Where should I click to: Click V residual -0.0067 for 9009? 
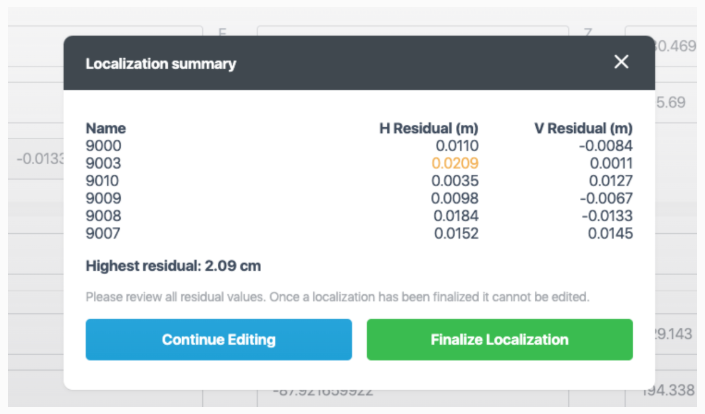606,198
